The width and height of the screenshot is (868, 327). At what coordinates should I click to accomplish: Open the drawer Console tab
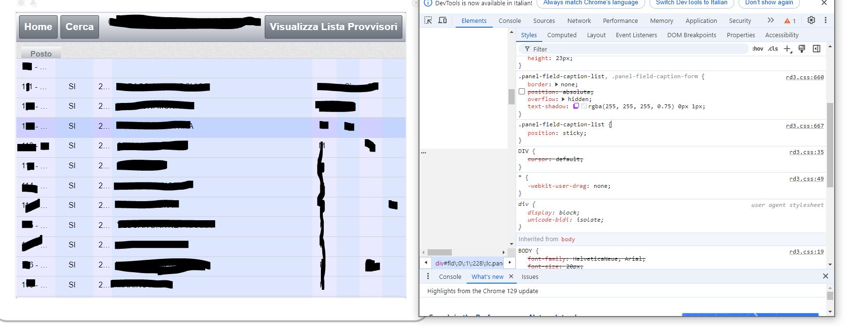coord(450,276)
